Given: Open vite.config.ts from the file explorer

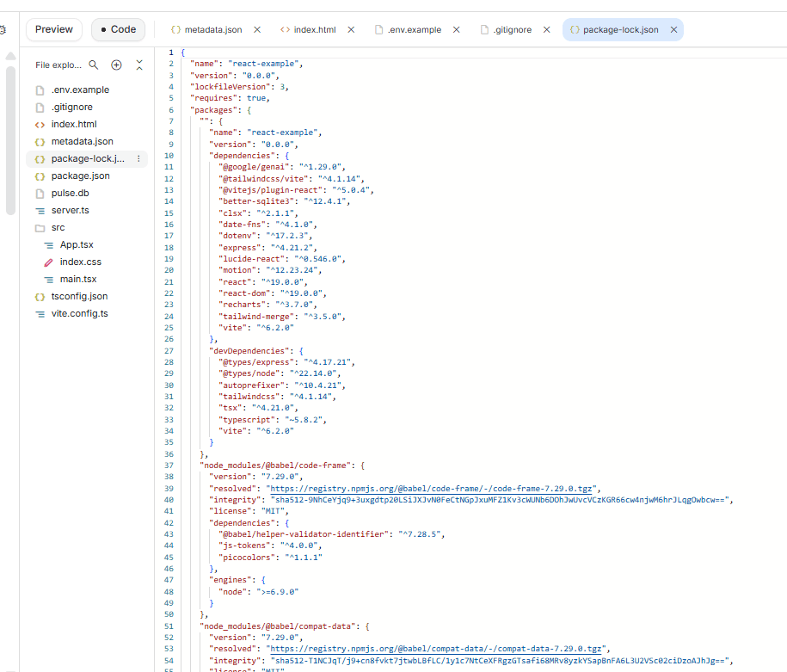Looking at the screenshot, I should click(x=79, y=313).
